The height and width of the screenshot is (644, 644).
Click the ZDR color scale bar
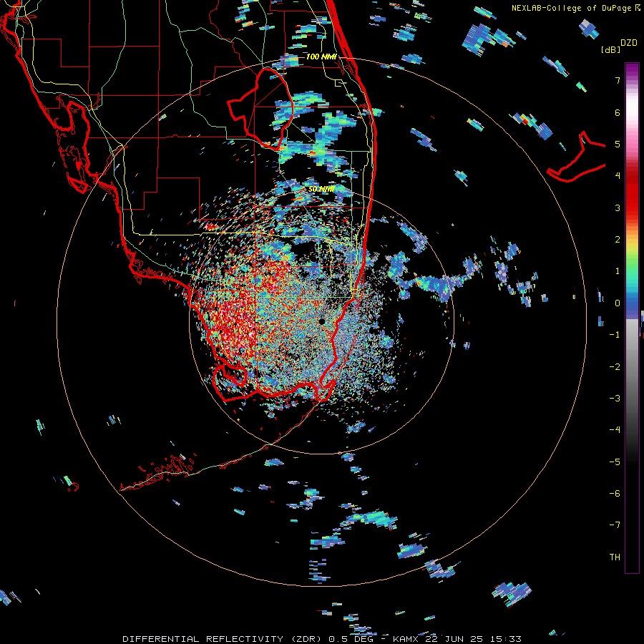point(632,318)
